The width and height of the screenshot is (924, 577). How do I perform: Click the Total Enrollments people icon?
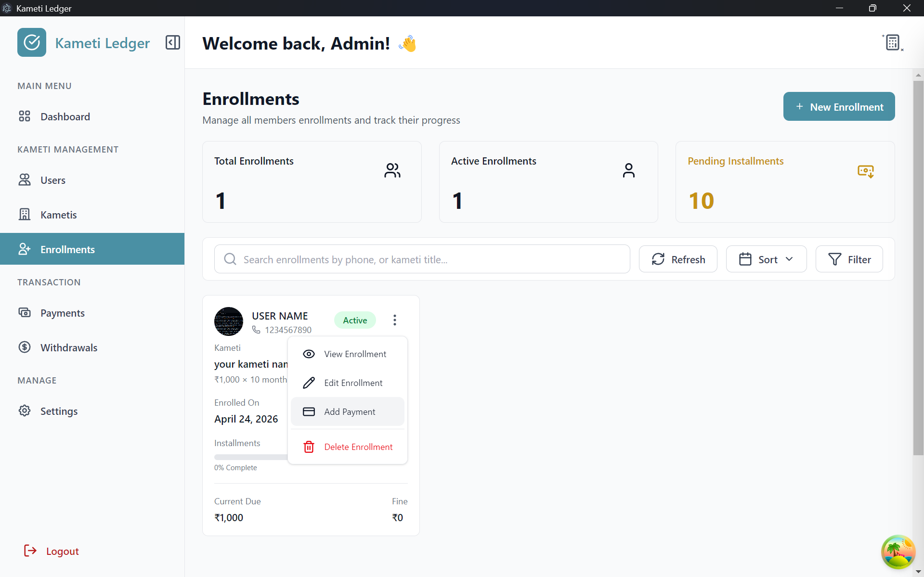point(392,170)
